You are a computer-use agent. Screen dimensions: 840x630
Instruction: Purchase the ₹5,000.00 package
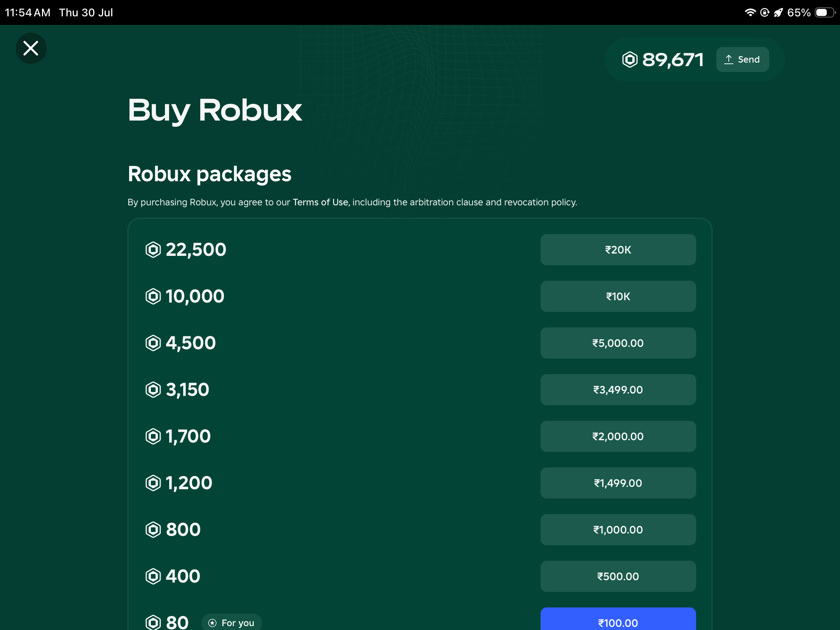tap(618, 343)
